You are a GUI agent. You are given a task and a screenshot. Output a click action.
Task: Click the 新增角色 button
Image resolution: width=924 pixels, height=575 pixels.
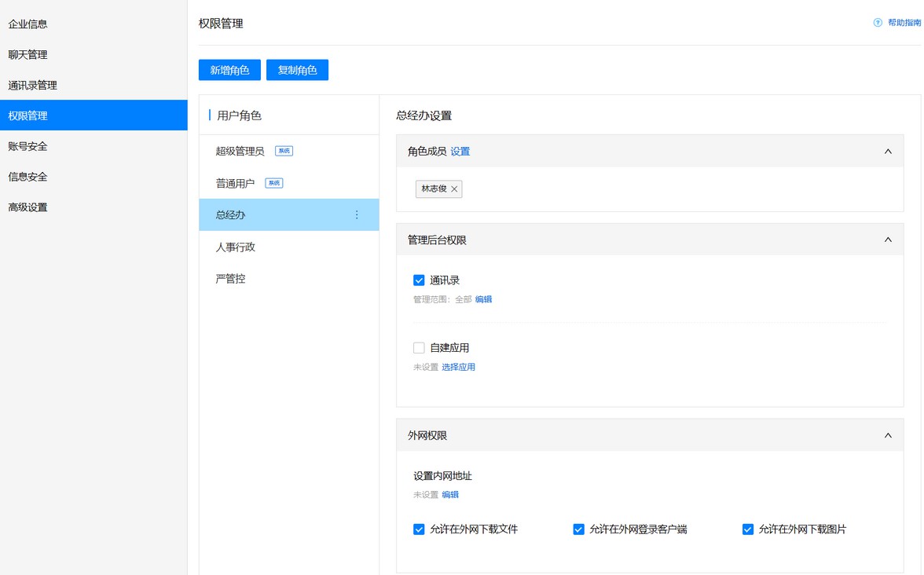click(x=229, y=70)
